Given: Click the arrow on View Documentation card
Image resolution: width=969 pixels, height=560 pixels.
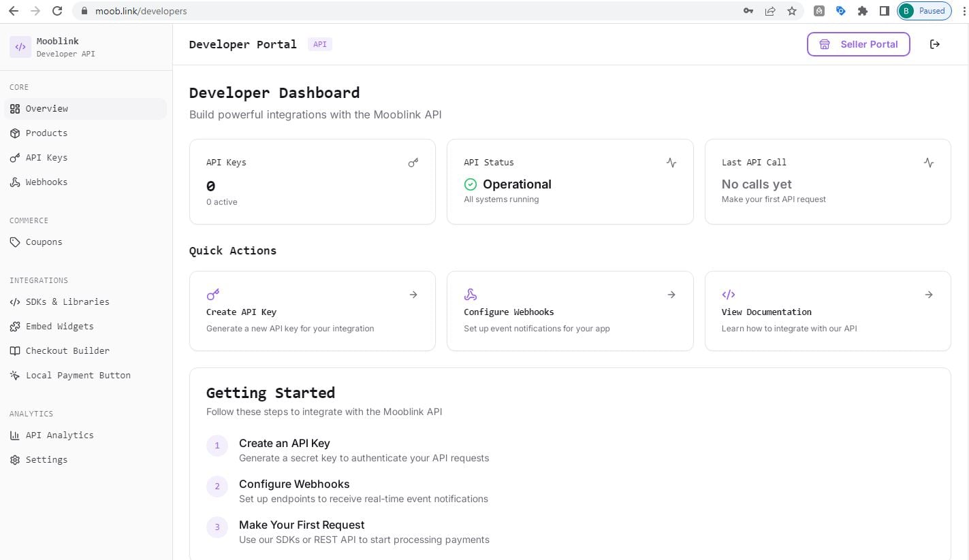Looking at the screenshot, I should pyautogui.click(x=929, y=295).
